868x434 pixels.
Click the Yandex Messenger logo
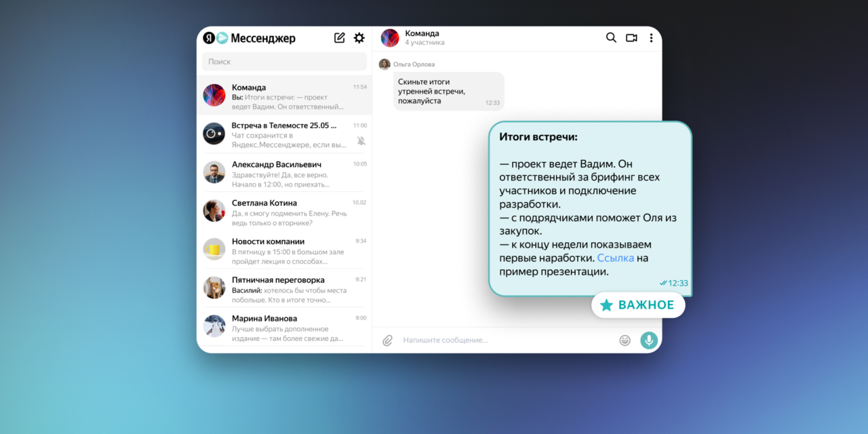[x=215, y=38]
